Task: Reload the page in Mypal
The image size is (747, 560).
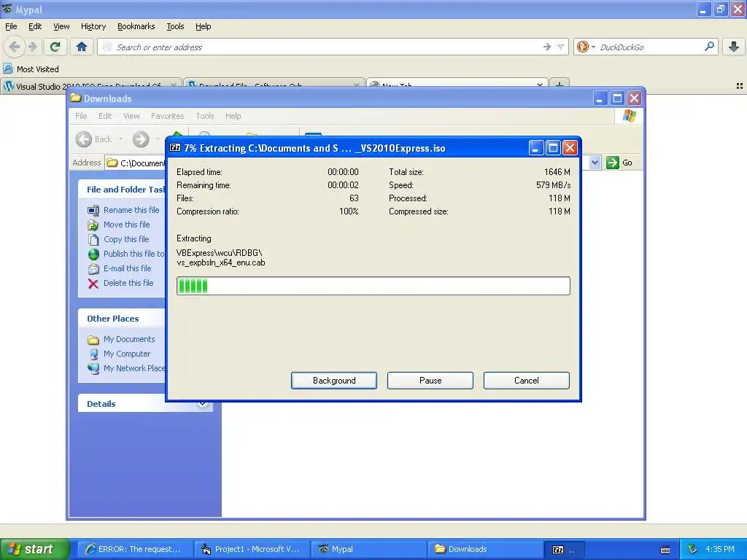Action: (x=55, y=47)
